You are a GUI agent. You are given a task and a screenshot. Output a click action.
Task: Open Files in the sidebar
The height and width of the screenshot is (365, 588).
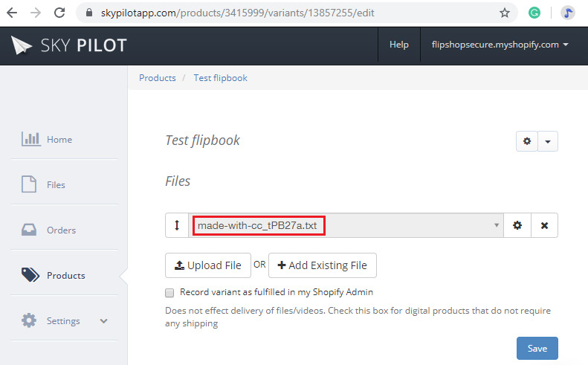(56, 185)
